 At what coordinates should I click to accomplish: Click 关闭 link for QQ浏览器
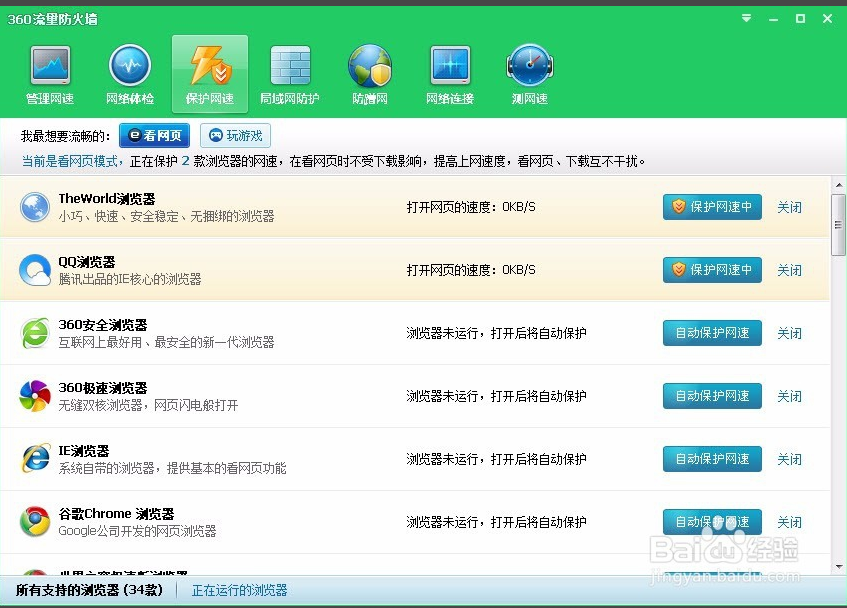pos(789,270)
